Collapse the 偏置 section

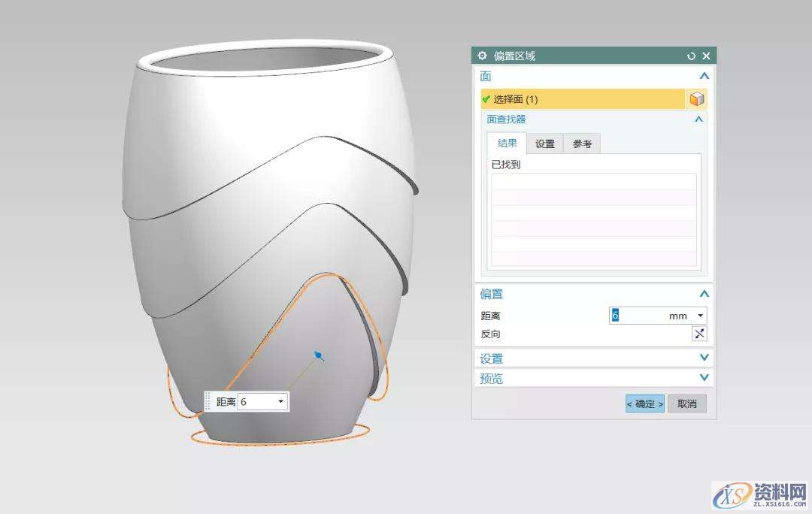(704, 295)
